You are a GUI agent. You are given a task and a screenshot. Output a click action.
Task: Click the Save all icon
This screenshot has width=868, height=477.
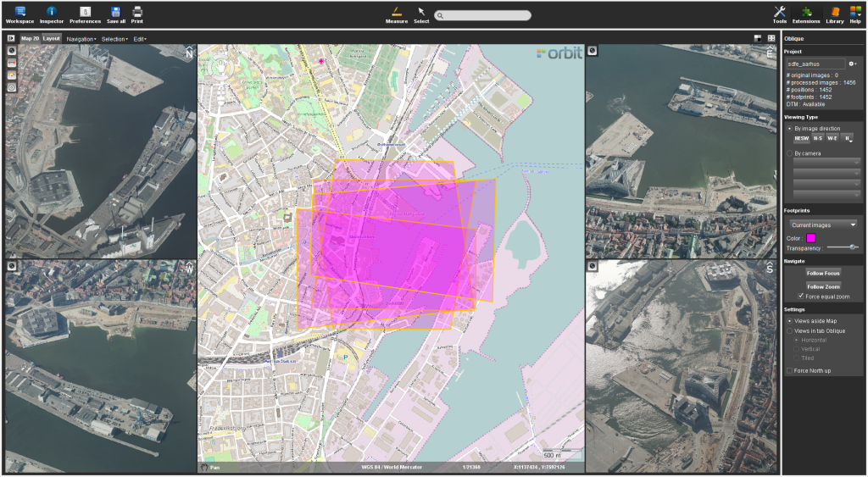pyautogui.click(x=116, y=14)
